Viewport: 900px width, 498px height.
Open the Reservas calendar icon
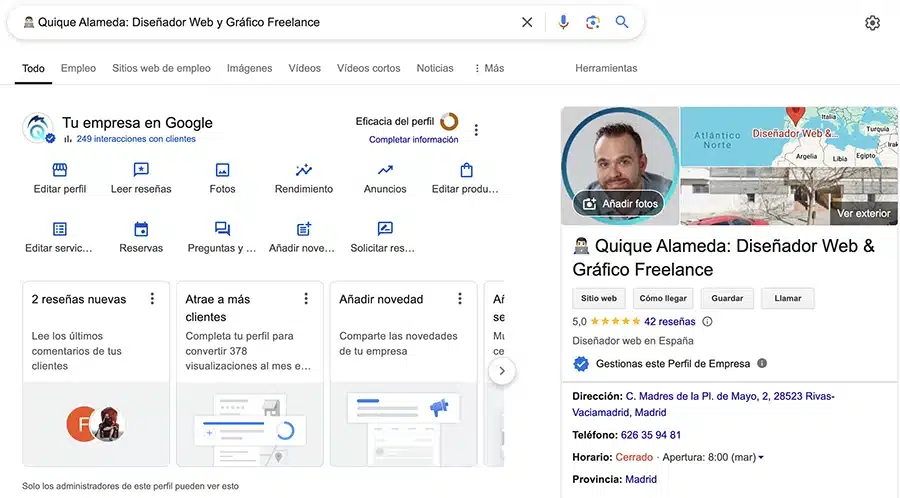point(141,229)
